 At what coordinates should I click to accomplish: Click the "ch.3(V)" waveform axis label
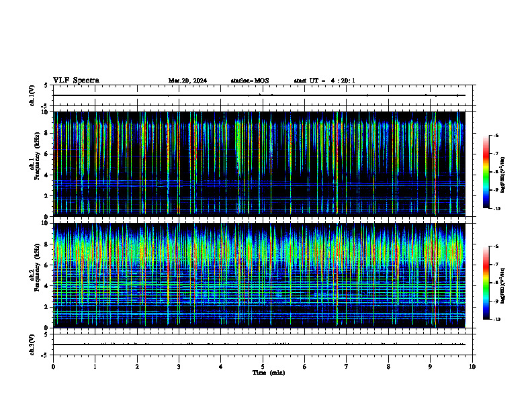[32, 345]
